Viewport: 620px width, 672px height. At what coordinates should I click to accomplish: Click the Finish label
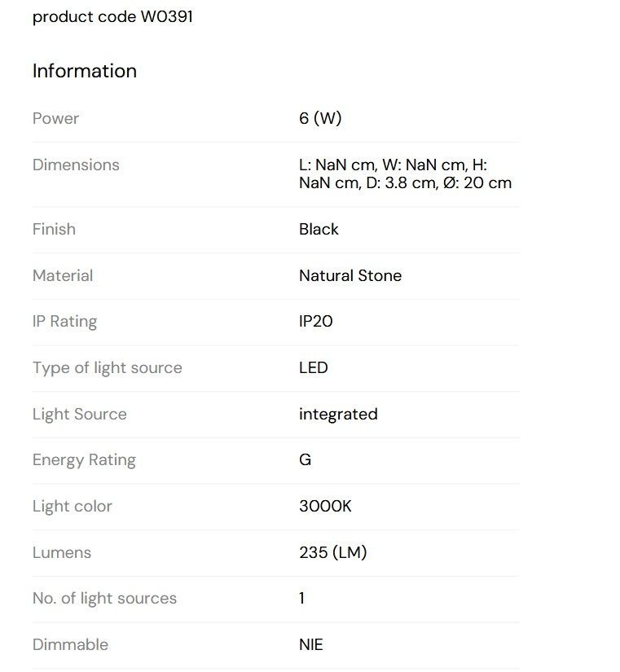pyautogui.click(x=54, y=229)
